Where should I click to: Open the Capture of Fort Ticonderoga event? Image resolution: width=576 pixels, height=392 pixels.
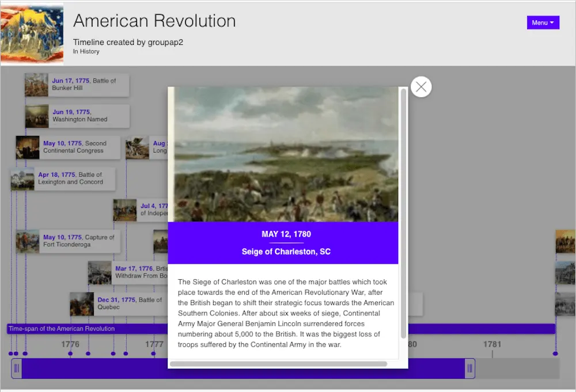(x=68, y=241)
